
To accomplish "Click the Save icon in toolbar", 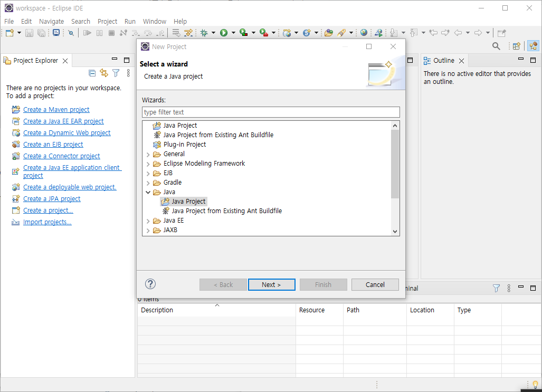I will click(x=30, y=33).
